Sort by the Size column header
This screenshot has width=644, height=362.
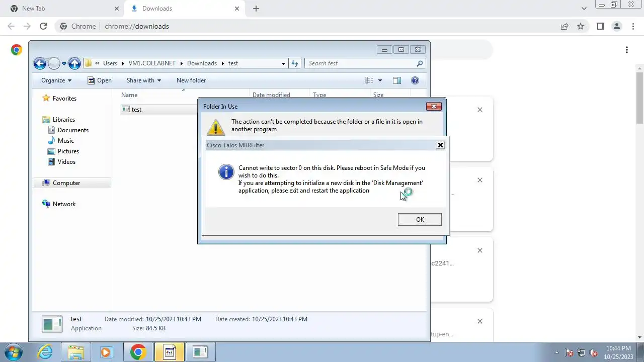click(x=378, y=95)
